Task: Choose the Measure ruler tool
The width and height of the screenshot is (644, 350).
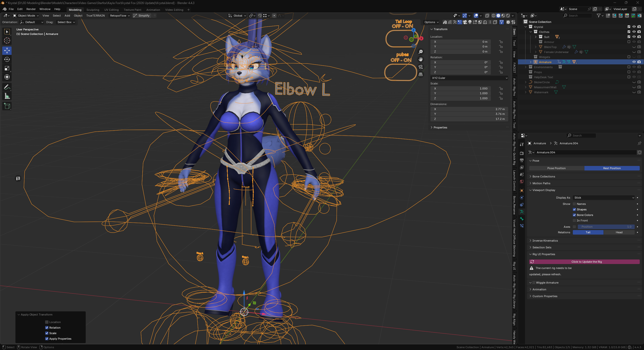Action: (7, 96)
